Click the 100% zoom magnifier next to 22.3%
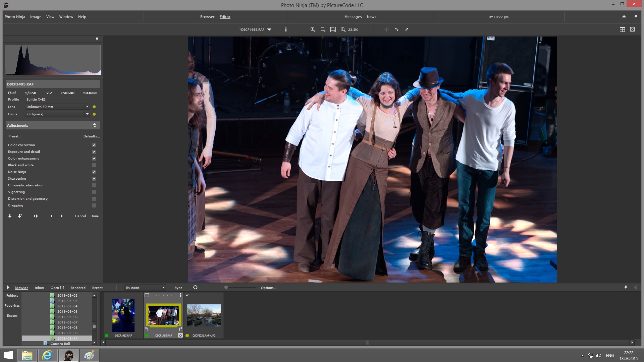This screenshot has height=362, width=644. click(343, 29)
